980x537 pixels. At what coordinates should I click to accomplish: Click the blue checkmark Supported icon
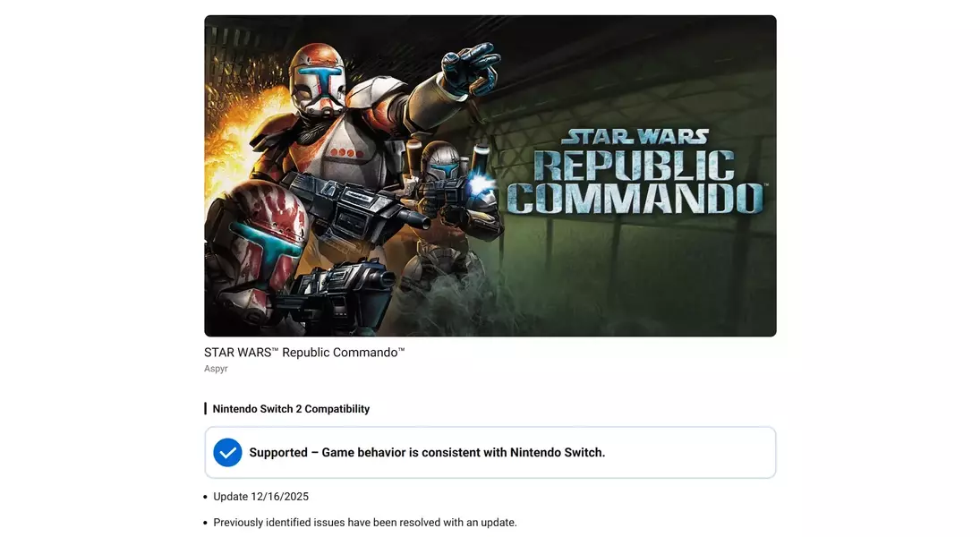click(x=227, y=453)
